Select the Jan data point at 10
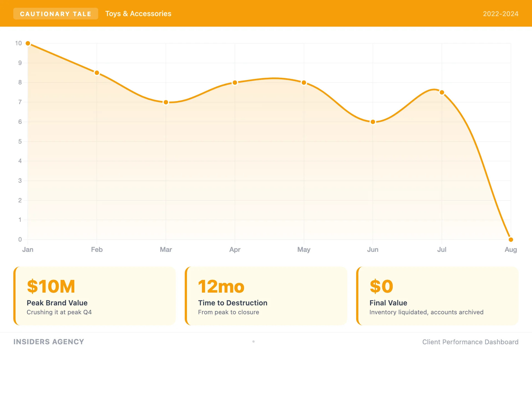The width and height of the screenshot is (532, 412). 28,43
